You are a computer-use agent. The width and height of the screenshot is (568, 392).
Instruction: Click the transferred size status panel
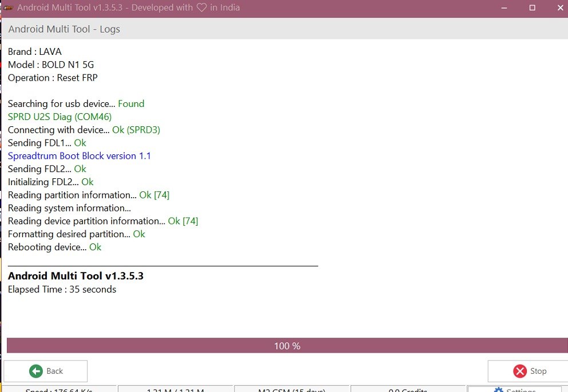(176, 390)
